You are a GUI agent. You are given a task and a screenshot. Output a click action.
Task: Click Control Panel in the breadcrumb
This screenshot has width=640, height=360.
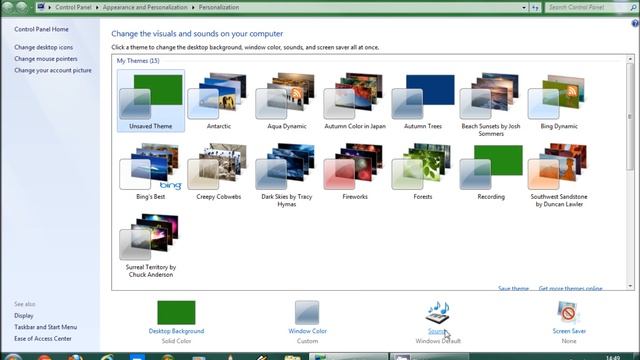coord(73,7)
